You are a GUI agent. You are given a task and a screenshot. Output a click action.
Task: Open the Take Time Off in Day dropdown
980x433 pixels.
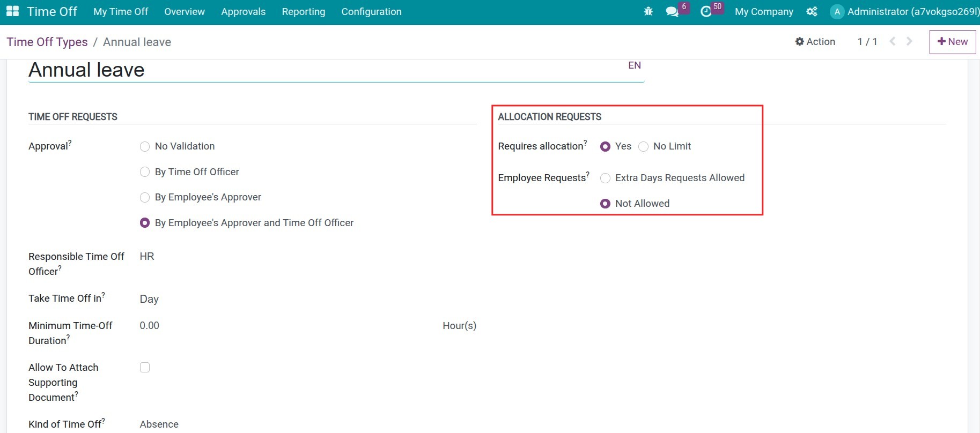coord(307,299)
